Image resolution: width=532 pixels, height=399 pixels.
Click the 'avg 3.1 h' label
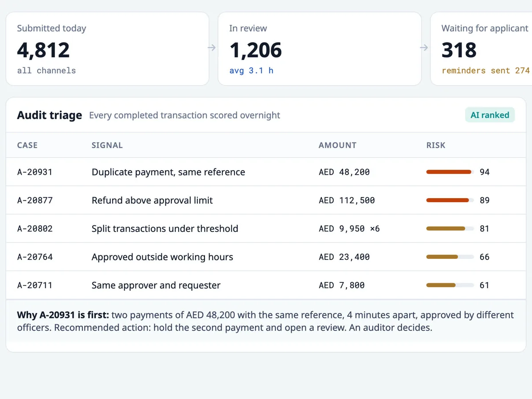(251, 70)
